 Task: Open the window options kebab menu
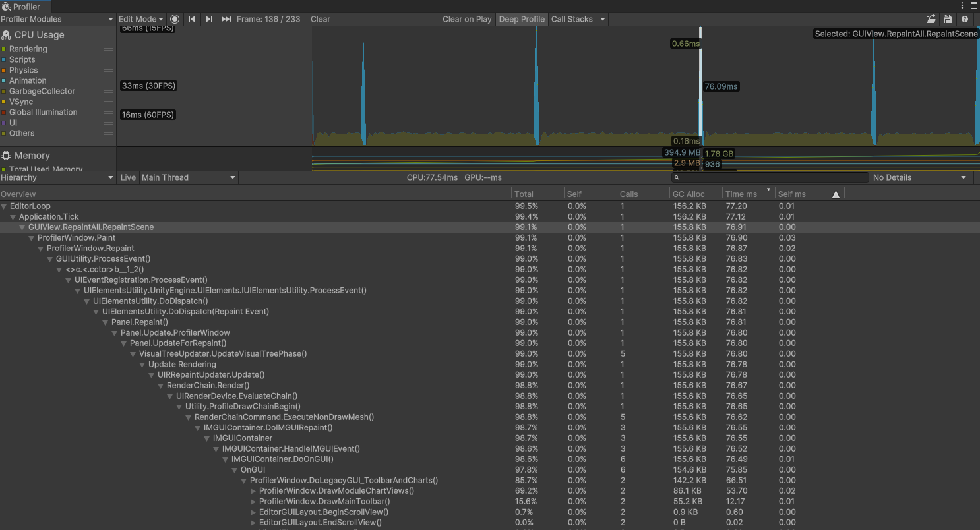(962, 5)
